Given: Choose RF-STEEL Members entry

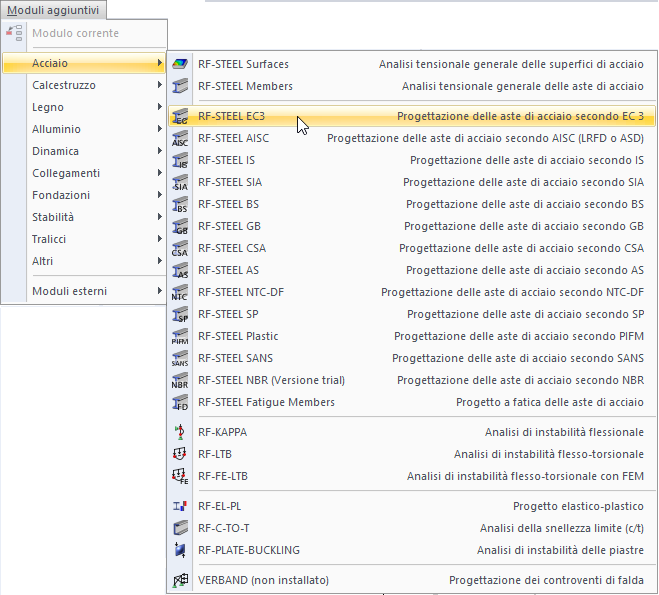Looking at the screenshot, I should point(412,86).
